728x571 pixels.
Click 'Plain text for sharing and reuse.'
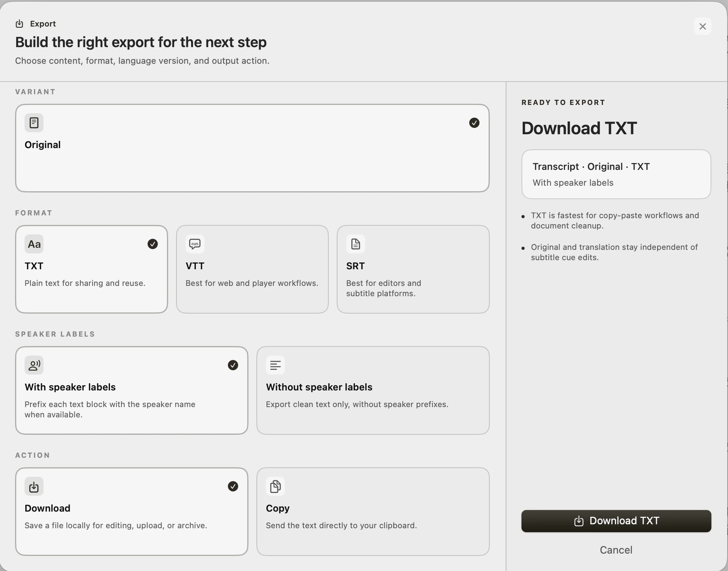(85, 283)
